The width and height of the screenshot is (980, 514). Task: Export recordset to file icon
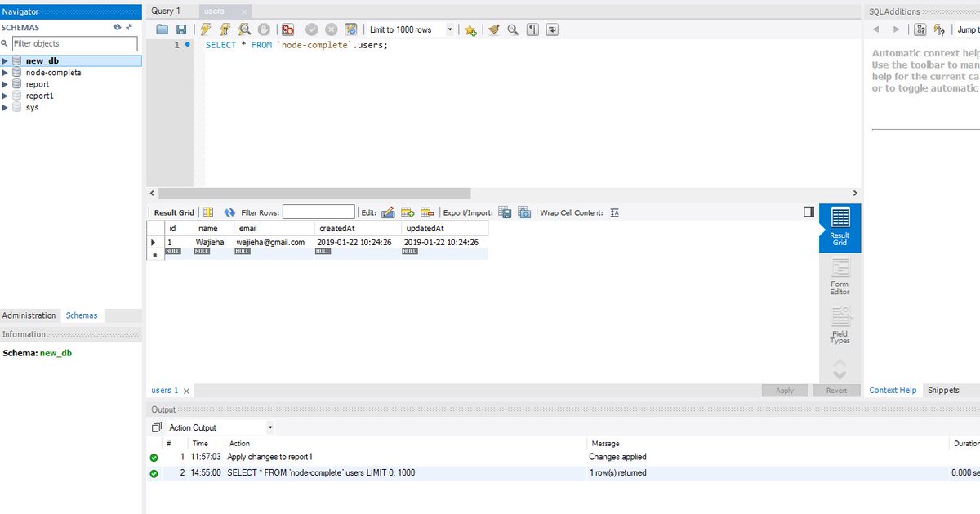click(505, 212)
